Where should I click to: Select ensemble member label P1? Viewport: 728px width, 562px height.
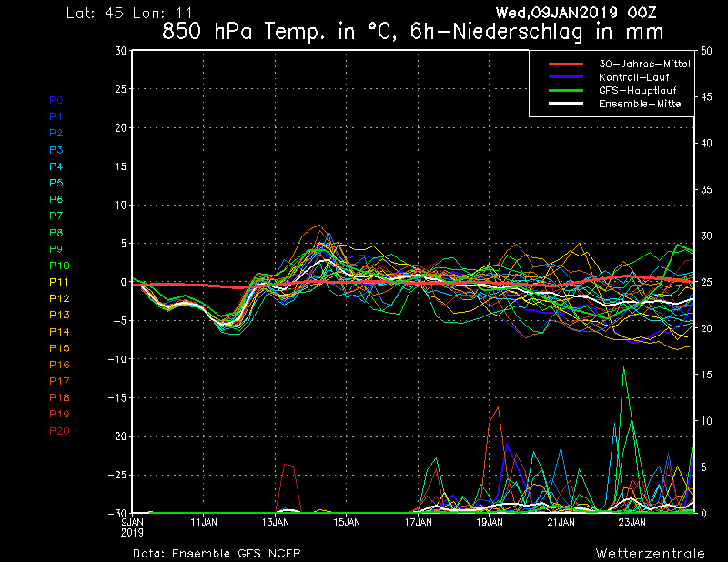tap(56, 116)
